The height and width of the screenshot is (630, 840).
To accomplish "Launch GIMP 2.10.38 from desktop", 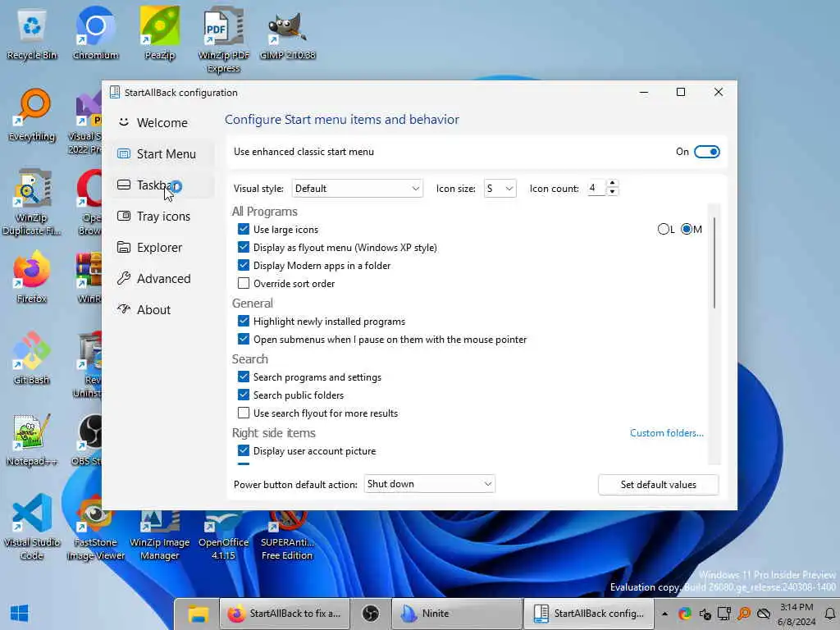I will coord(288,34).
